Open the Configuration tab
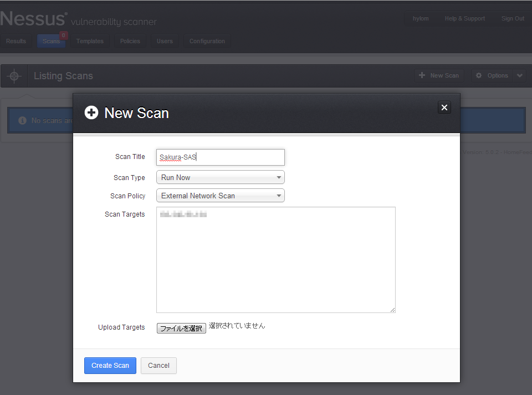The image size is (532, 395). pyautogui.click(x=207, y=41)
